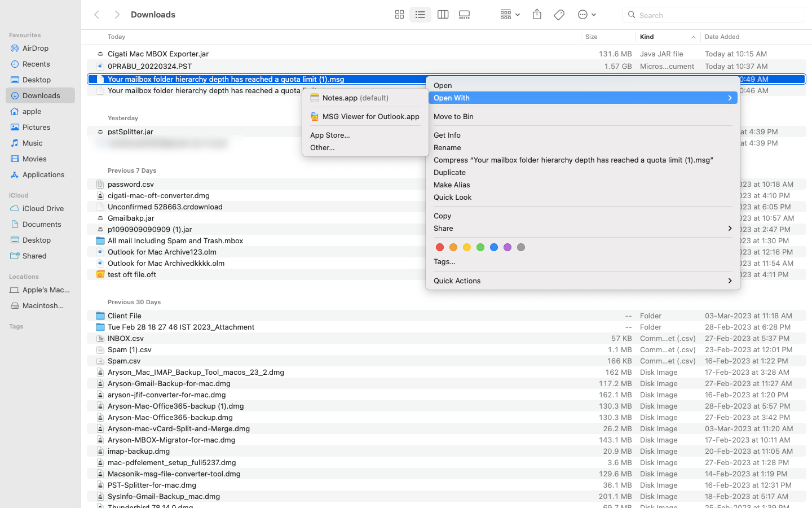
Task: Open Pictures in the sidebar
Action: click(x=40, y=127)
